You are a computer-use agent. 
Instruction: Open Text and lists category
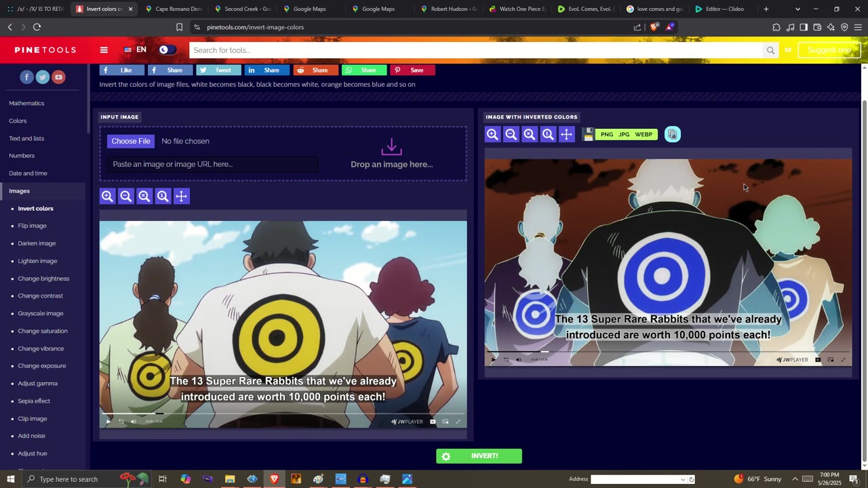(26, 138)
